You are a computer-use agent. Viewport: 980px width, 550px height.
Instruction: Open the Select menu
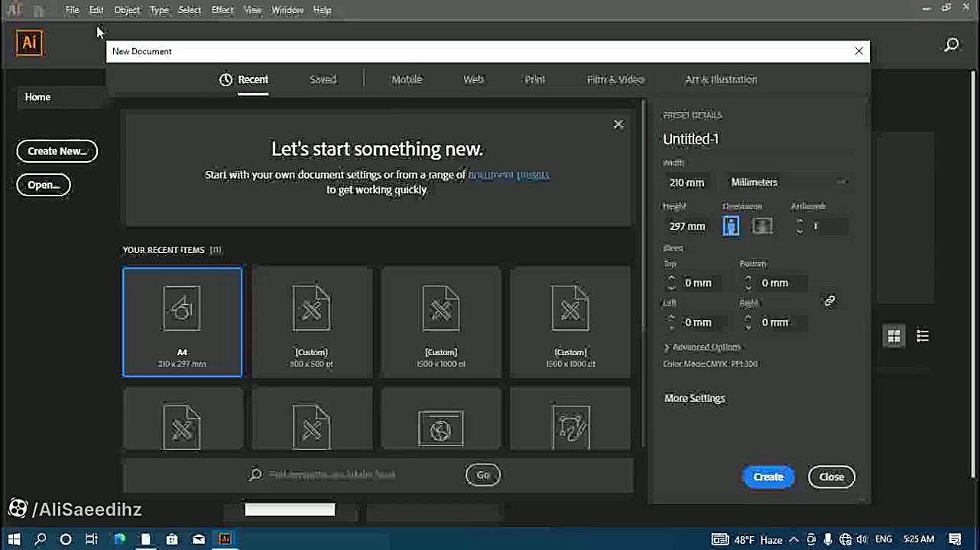(190, 10)
